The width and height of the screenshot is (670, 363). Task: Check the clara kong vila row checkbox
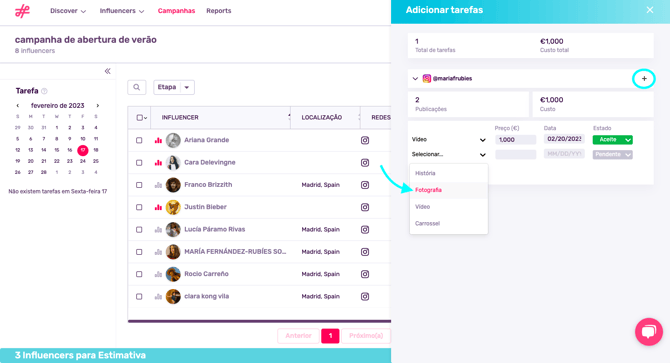(x=139, y=296)
